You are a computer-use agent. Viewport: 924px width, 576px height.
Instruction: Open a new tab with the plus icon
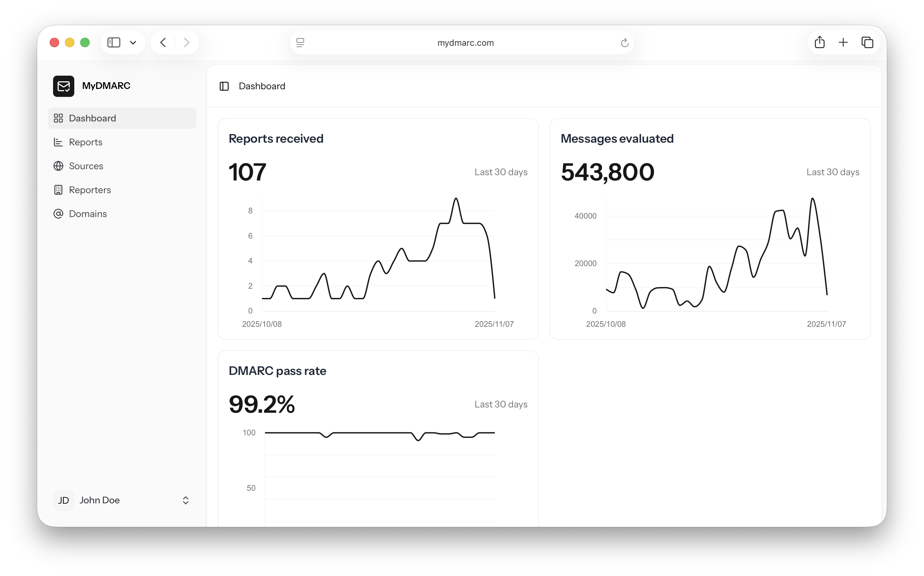pos(843,42)
